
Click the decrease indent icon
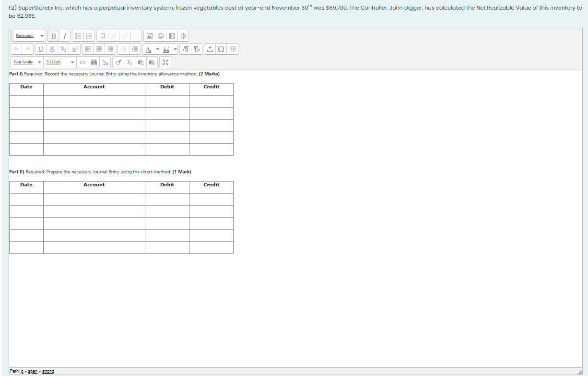(124, 49)
